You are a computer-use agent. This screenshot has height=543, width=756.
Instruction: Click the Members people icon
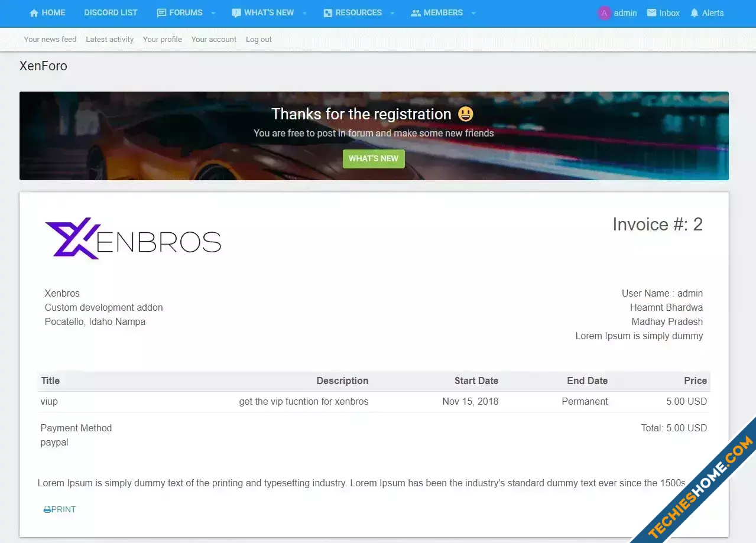coord(416,13)
